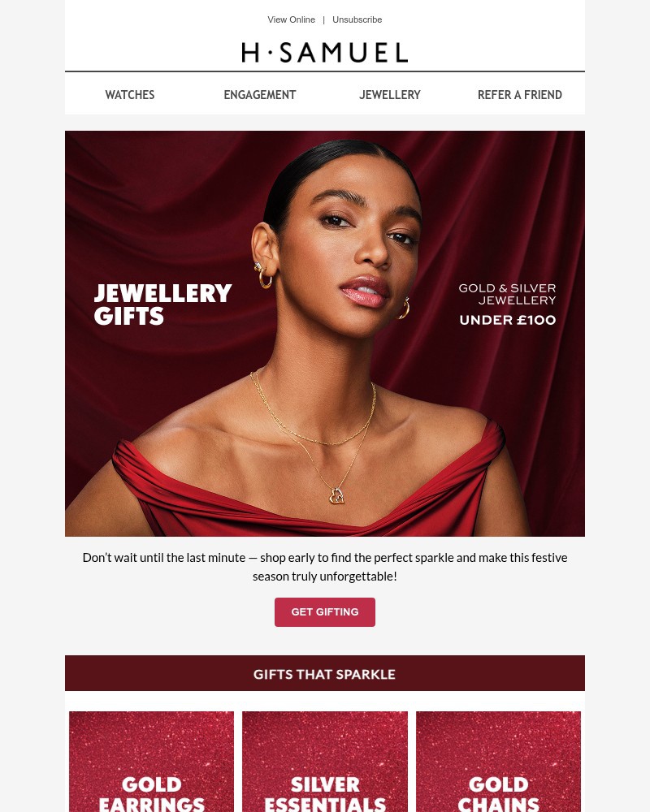Image resolution: width=650 pixels, height=812 pixels.
Task: Go to the Jewellery navigation item
Action: pyautogui.click(x=390, y=95)
